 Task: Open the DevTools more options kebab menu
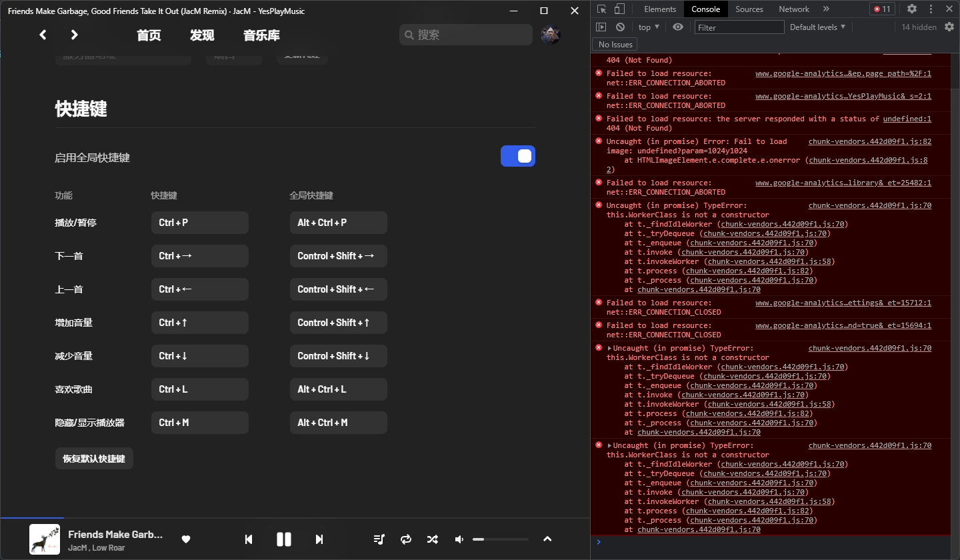(x=931, y=9)
